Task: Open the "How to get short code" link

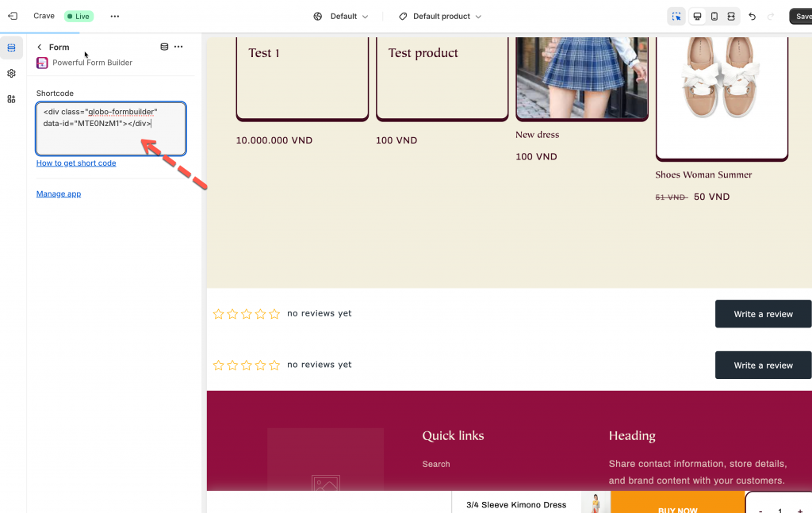Action: coord(76,163)
